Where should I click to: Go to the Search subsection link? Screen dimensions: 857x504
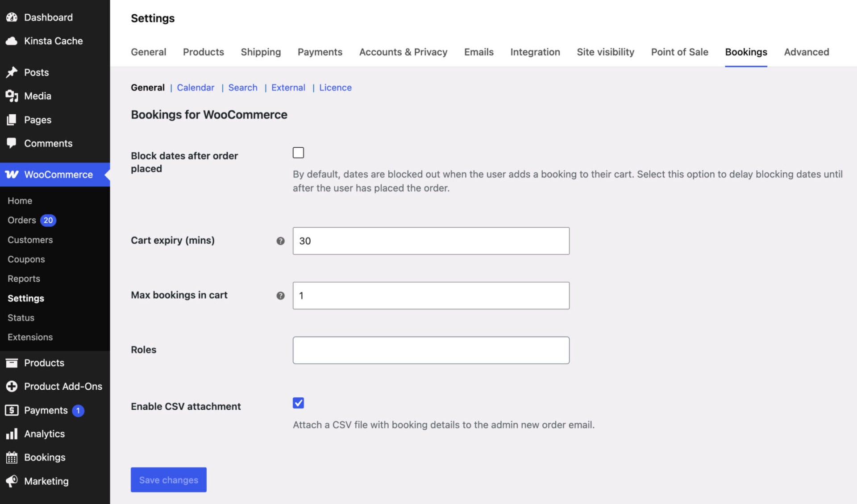(x=243, y=87)
